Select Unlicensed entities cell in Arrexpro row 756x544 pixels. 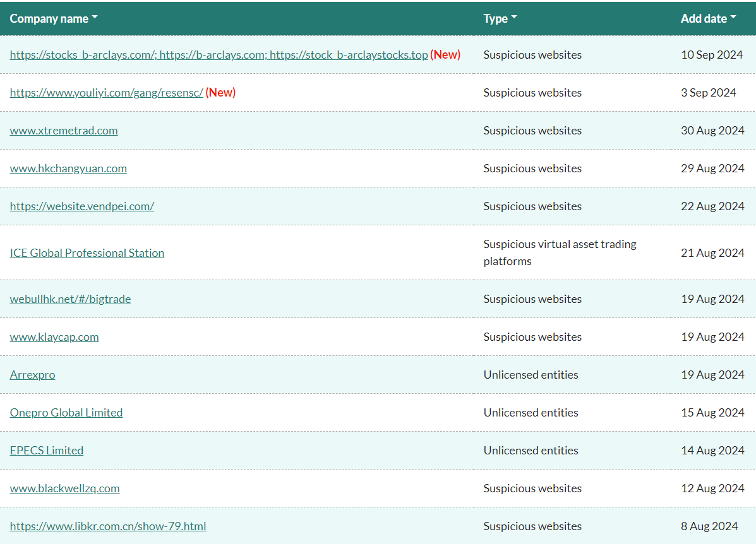click(531, 375)
